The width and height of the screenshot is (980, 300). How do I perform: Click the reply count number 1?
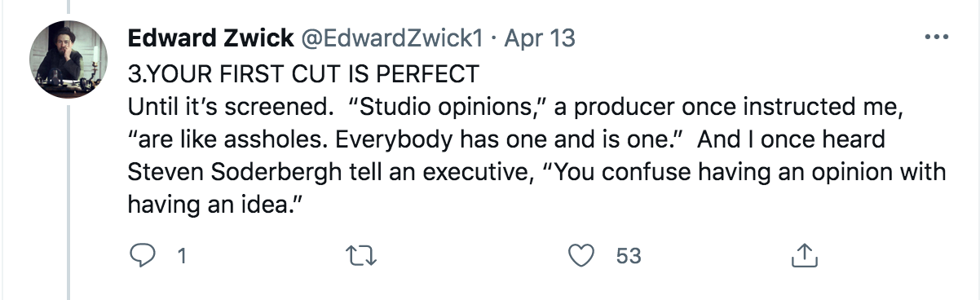(182, 256)
